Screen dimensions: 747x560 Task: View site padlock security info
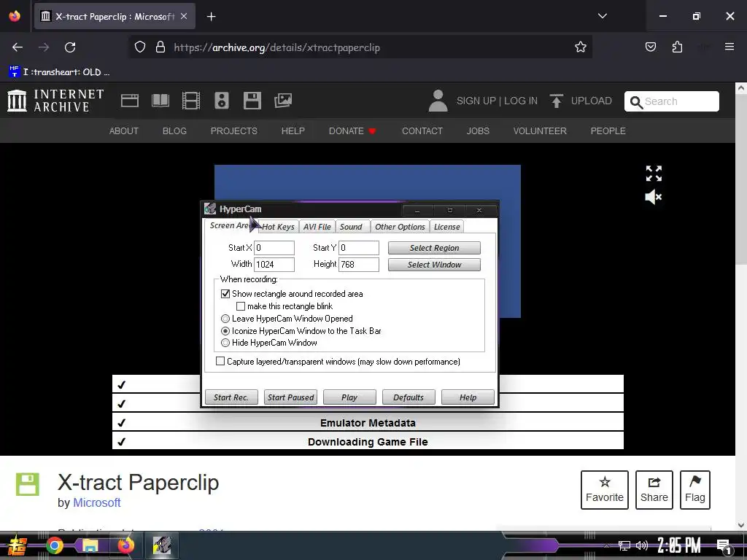160,47
